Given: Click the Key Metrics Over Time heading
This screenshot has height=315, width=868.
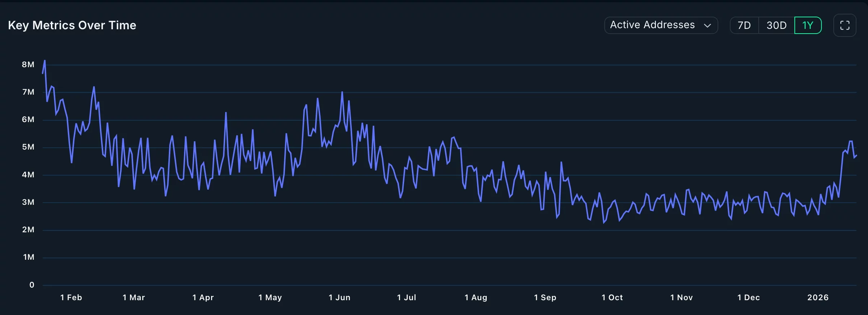Looking at the screenshot, I should pos(72,25).
